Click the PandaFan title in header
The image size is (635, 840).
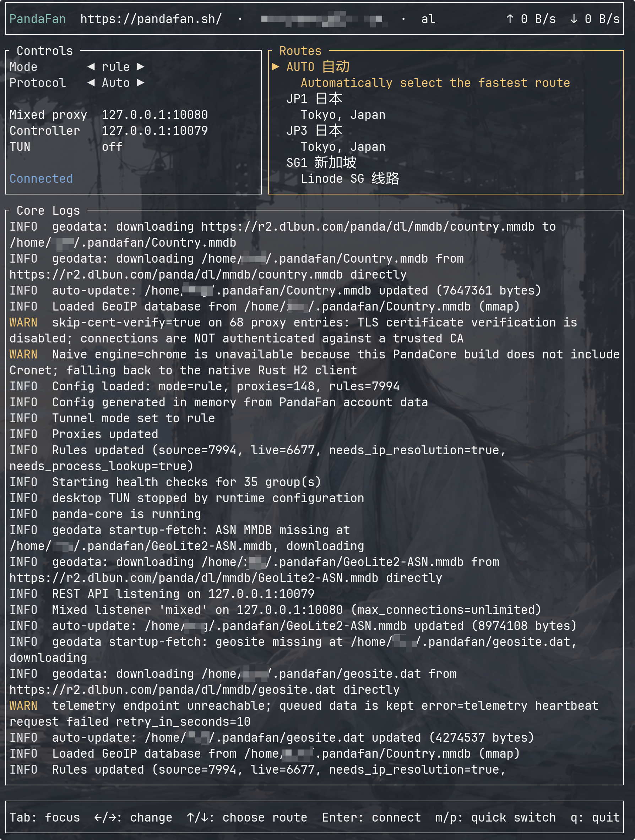(38, 19)
